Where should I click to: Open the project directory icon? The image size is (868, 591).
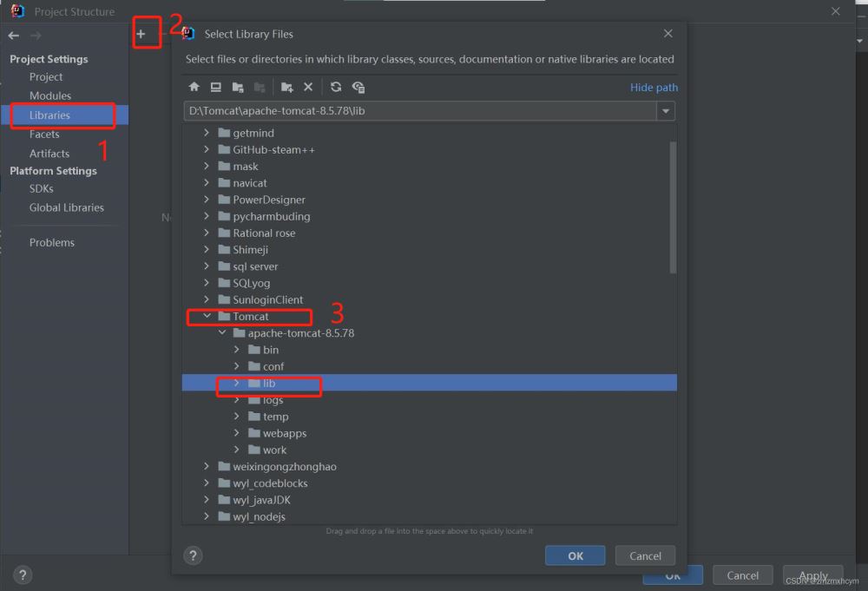tap(238, 87)
